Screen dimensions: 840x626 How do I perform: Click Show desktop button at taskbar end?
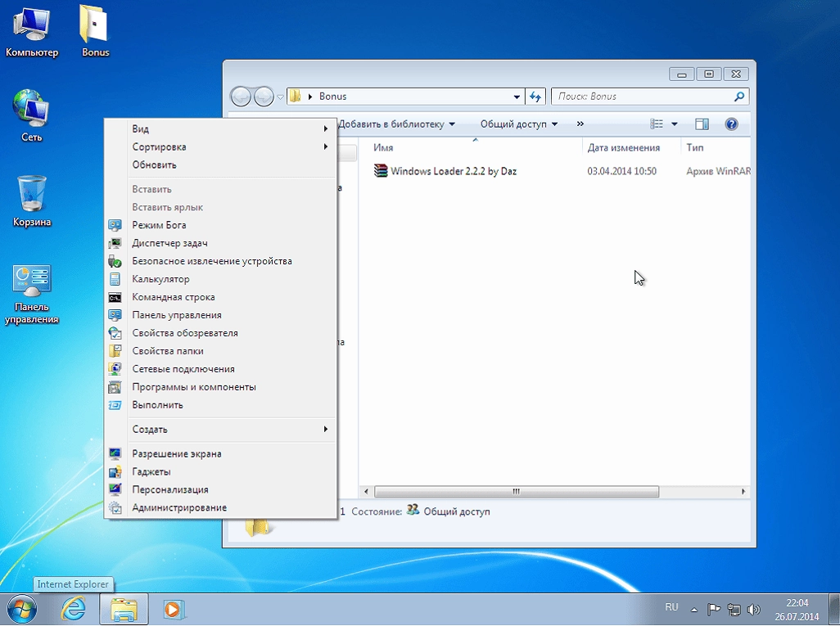pos(835,610)
